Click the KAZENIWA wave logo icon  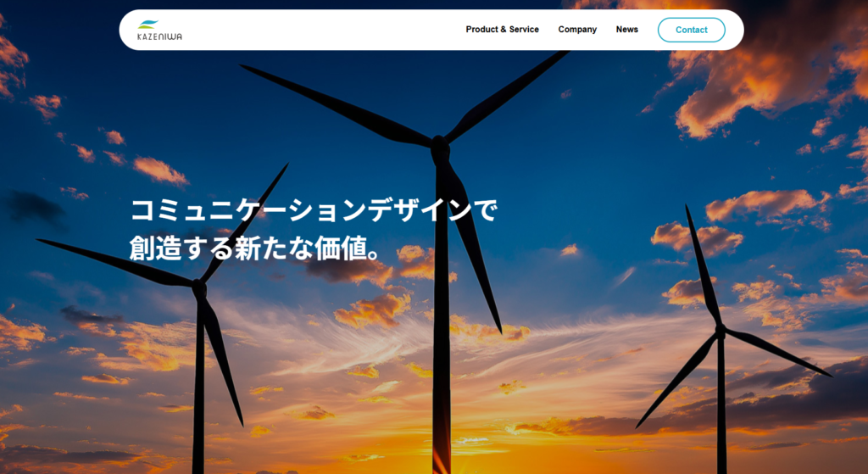(148, 24)
